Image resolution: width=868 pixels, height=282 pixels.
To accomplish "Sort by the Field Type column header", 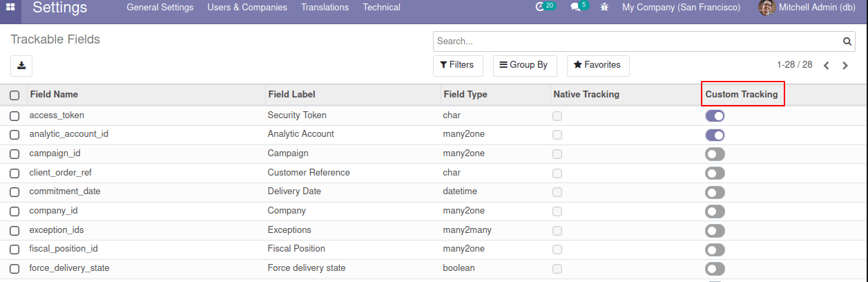I will pos(465,95).
